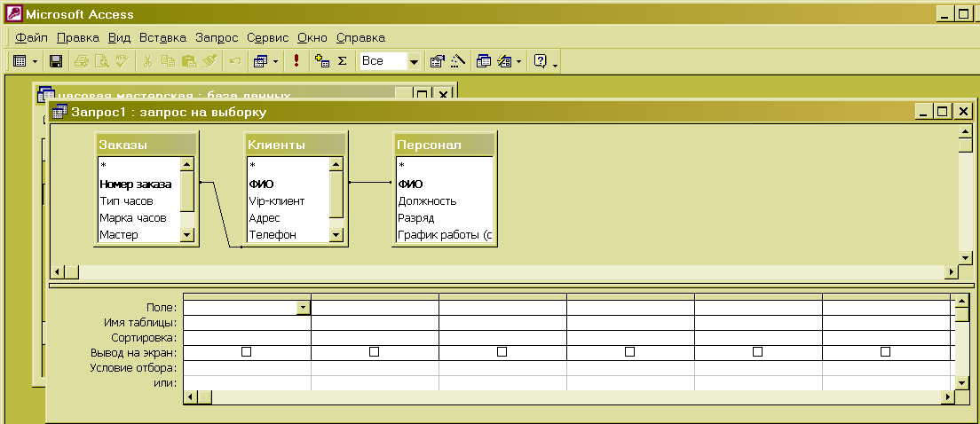
Task: Open the Вид menu
Action: coord(119,37)
